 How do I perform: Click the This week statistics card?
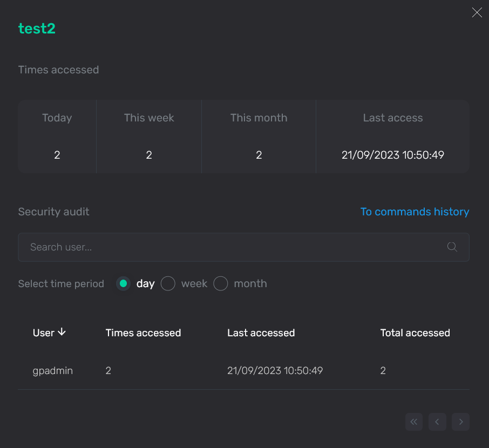click(x=149, y=136)
